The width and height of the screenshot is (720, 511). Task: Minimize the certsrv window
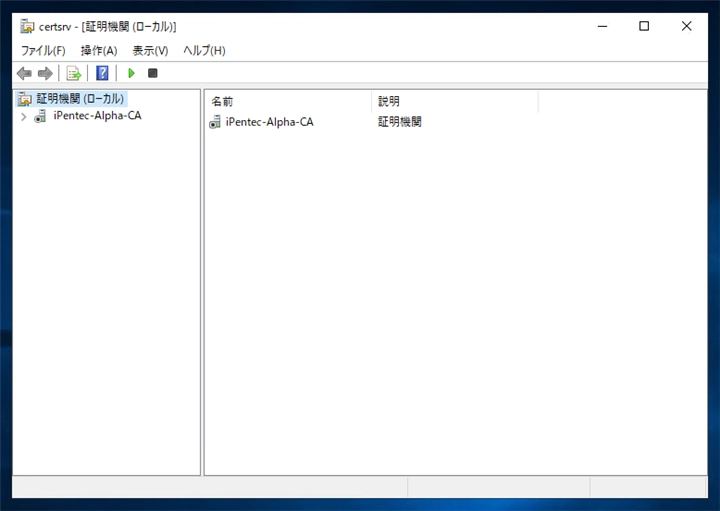(x=602, y=27)
